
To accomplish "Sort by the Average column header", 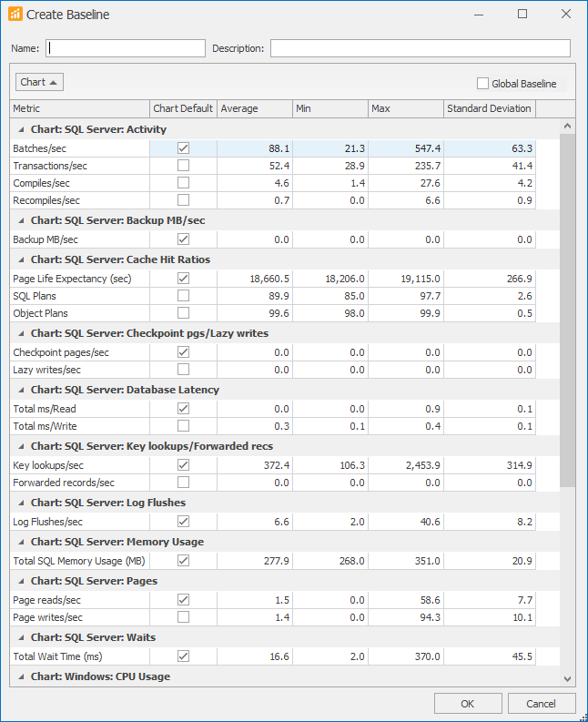I will pyautogui.click(x=255, y=108).
